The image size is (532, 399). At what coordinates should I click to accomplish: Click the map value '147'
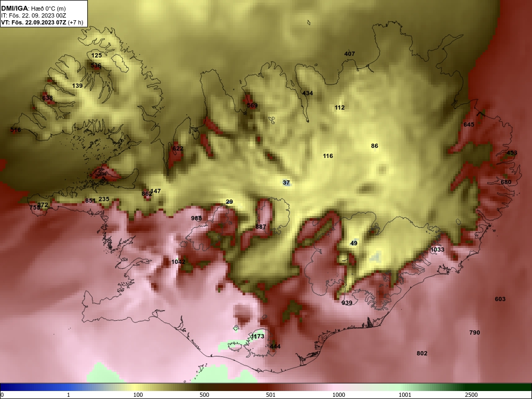pyautogui.click(x=156, y=191)
